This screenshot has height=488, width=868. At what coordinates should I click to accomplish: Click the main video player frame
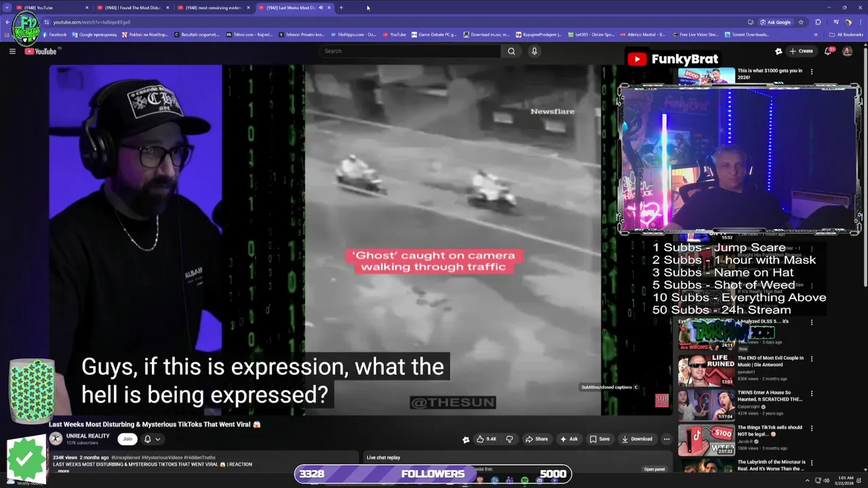coord(360,240)
